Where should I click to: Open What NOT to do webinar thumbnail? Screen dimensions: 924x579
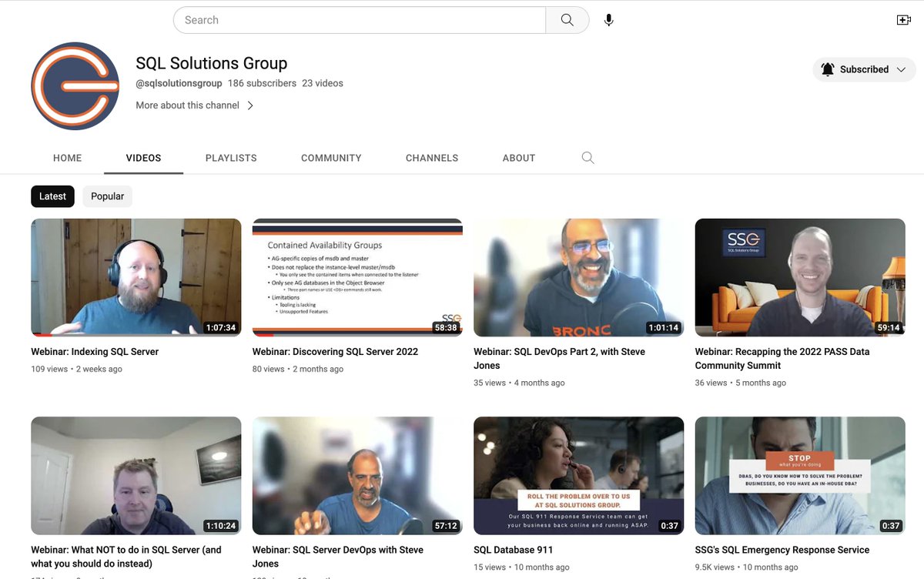tap(136, 476)
